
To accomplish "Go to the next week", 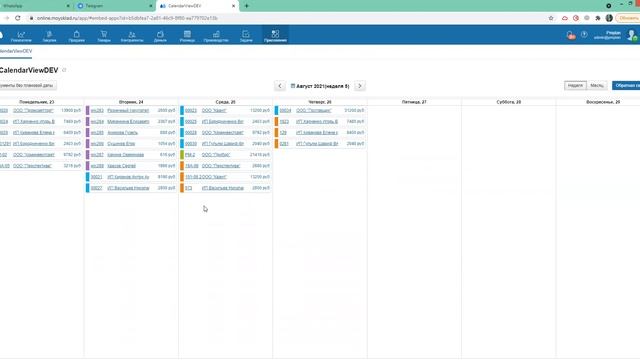I will click(360, 86).
